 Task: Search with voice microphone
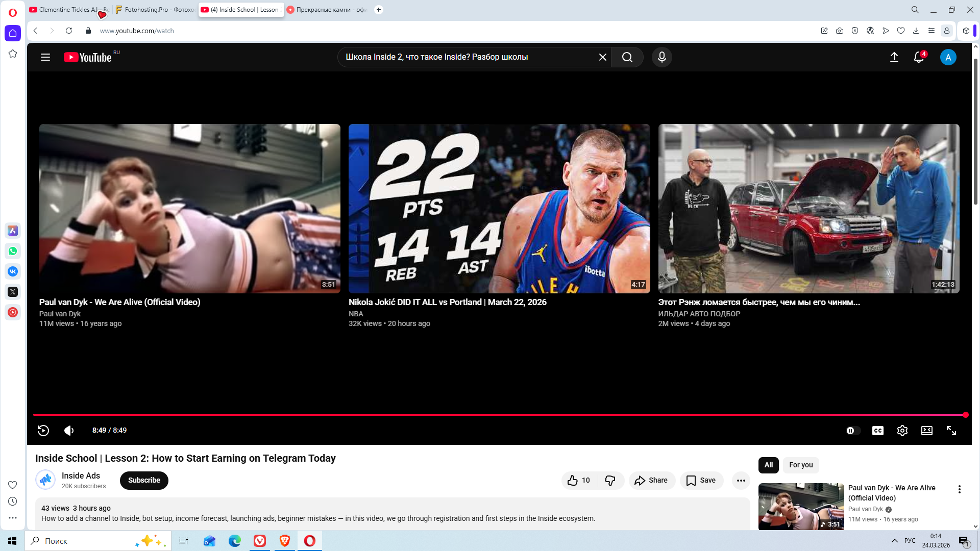click(x=661, y=57)
